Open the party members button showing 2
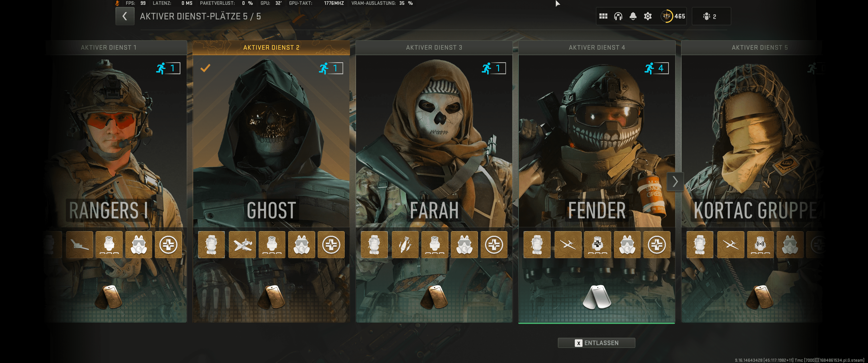Viewport: 868px width, 363px height. 711,16
